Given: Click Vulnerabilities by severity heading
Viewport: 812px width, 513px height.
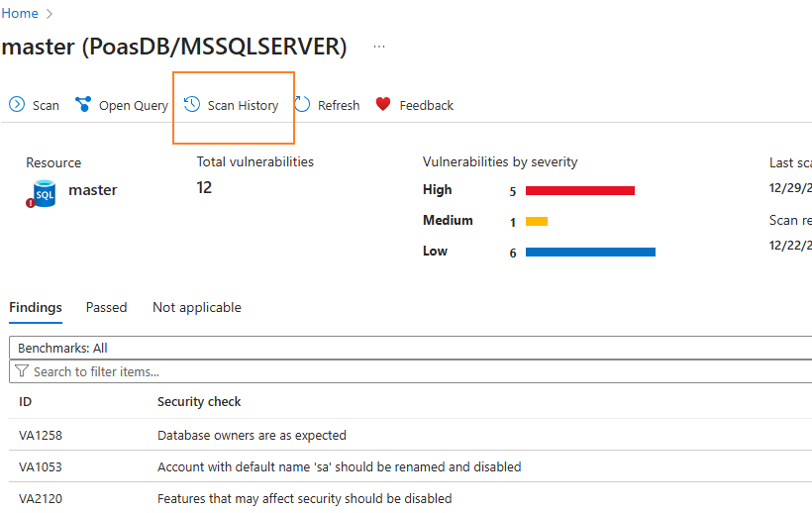Looking at the screenshot, I should tap(500, 162).
